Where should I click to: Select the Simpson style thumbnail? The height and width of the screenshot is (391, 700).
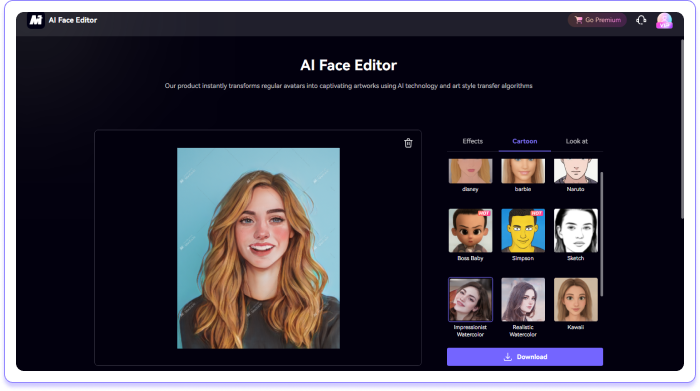tap(523, 231)
